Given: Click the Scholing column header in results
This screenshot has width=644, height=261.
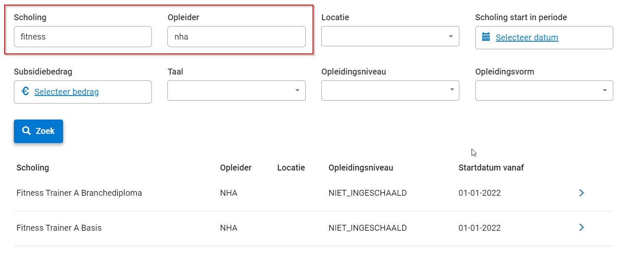Looking at the screenshot, I should 33,168.
